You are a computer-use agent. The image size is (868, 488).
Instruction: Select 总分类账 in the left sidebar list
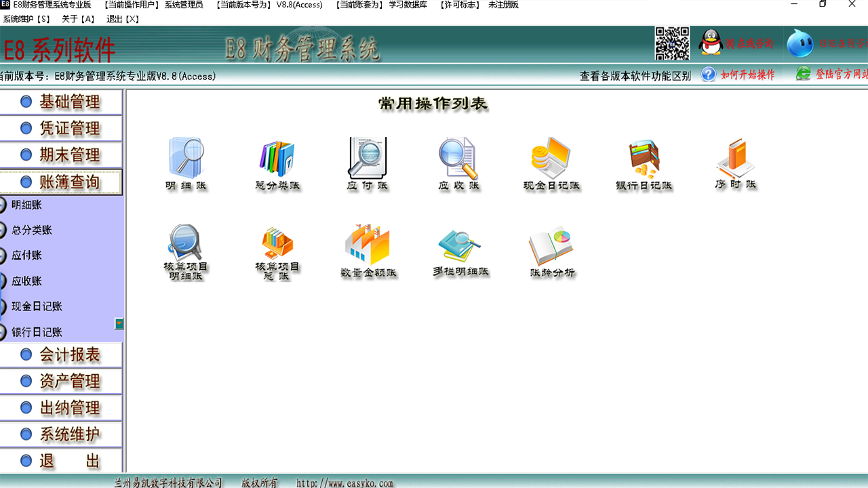[x=34, y=230]
